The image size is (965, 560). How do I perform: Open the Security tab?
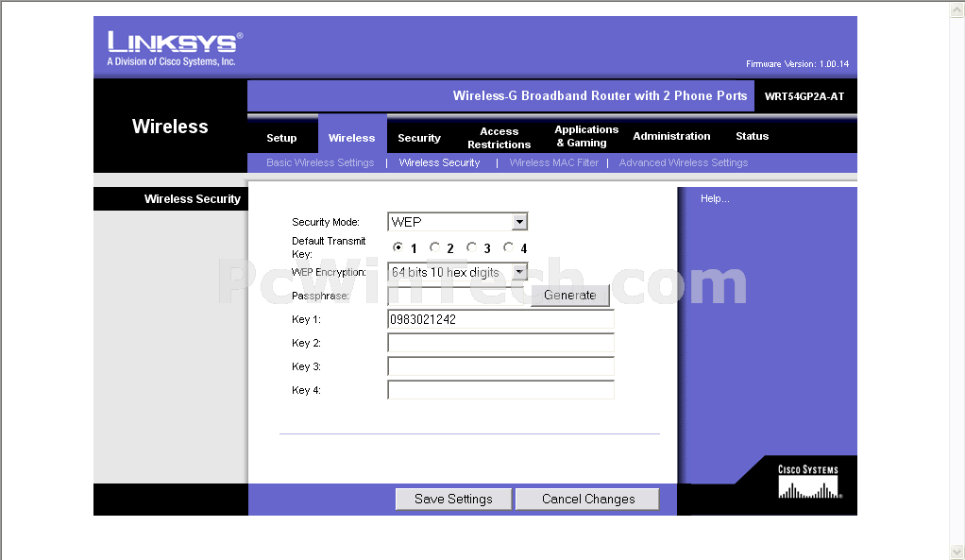click(x=419, y=138)
